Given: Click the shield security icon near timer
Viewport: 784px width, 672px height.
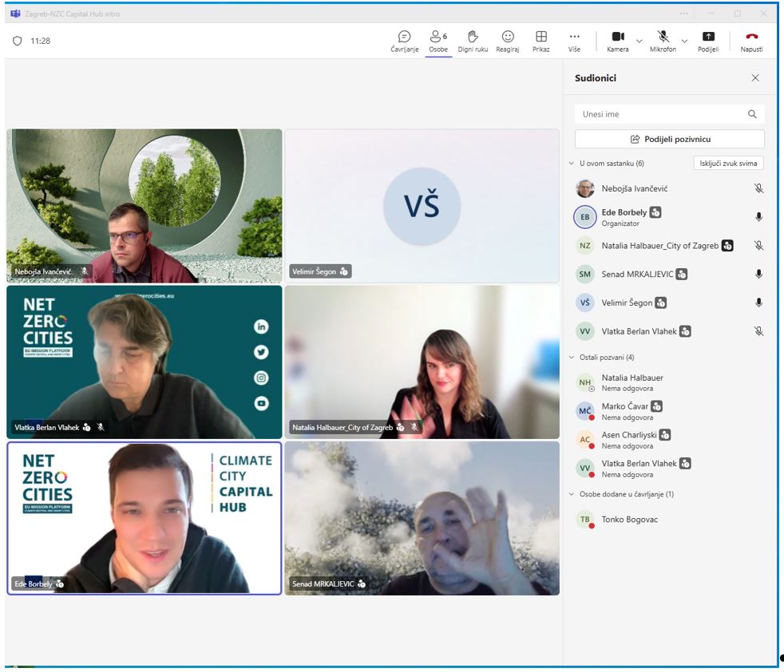Looking at the screenshot, I should tap(18, 41).
